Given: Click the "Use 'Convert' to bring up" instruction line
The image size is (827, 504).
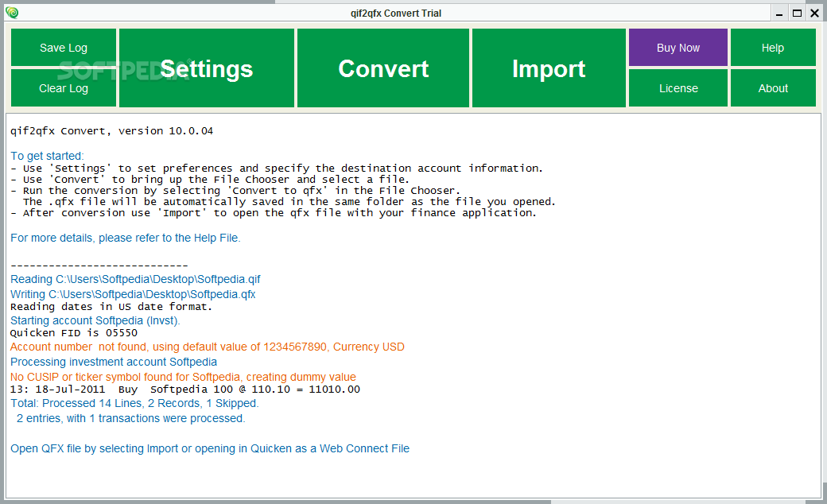Looking at the screenshot, I should 210,179.
